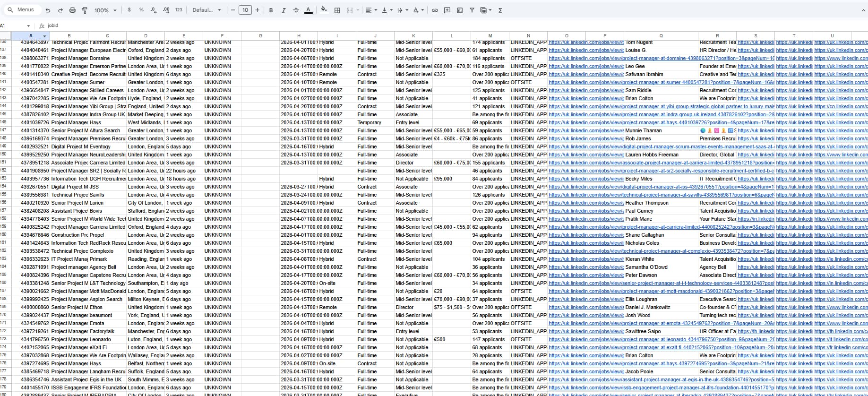This screenshot has width=868, height=396.
Task: Click the undo arrow icon
Action: pos(48,10)
